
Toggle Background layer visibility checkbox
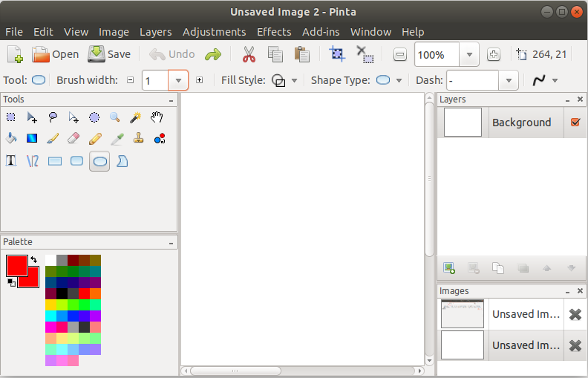click(x=575, y=123)
